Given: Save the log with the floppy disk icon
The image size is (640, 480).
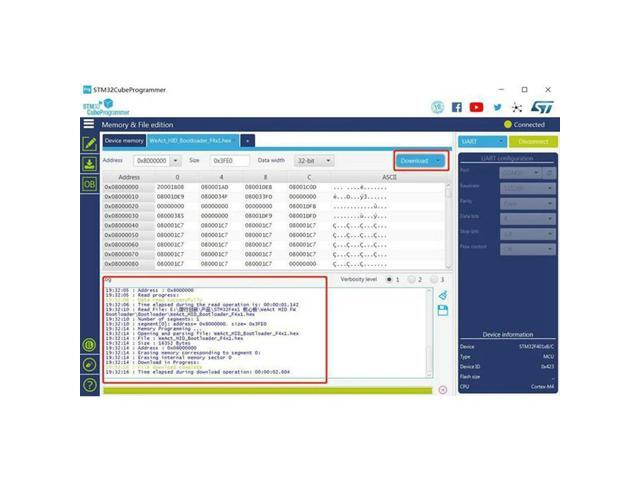Looking at the screenshot, I should point(443,311).
